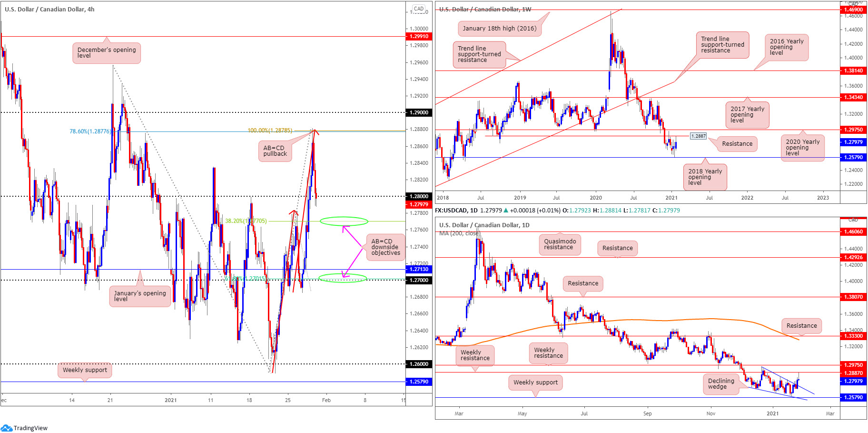Click the lower green ellipse near 1.27000
The height and width of the screenshot is (433, 868).
(x=343, y=278)
